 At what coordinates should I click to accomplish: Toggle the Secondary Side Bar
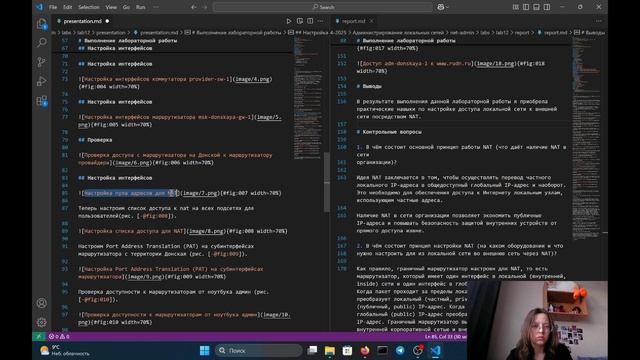click(547, 7)
